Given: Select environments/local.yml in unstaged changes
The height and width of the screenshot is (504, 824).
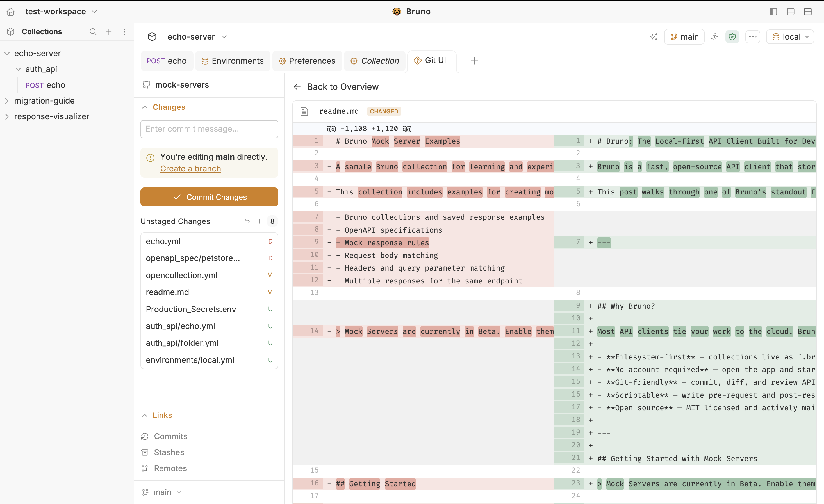Looking at the screenshot, I should tap(209, 360).
